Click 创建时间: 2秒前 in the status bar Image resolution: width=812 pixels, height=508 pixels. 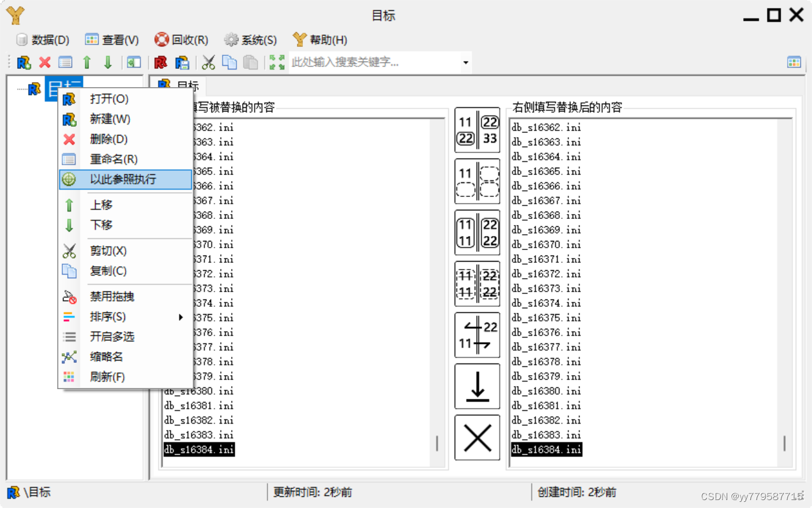pyautogui.click(x=577, y=492)
